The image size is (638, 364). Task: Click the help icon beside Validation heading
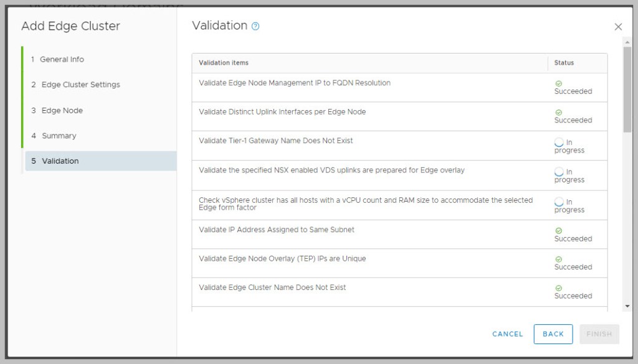tap(255, 26)
